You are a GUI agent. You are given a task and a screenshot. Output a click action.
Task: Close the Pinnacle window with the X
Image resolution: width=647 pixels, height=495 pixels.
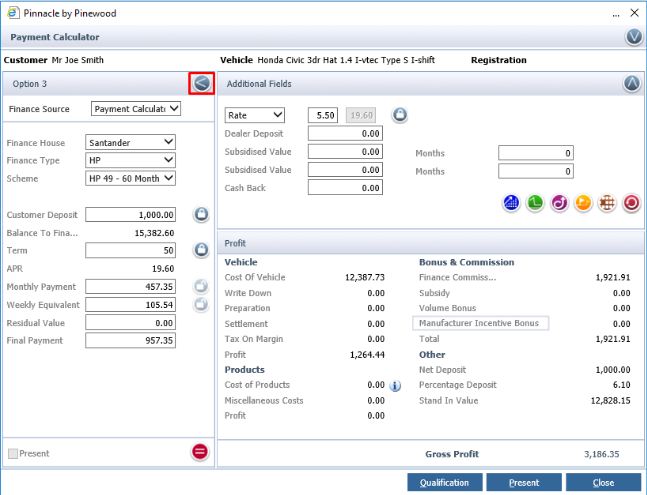[x=635, y=13]
